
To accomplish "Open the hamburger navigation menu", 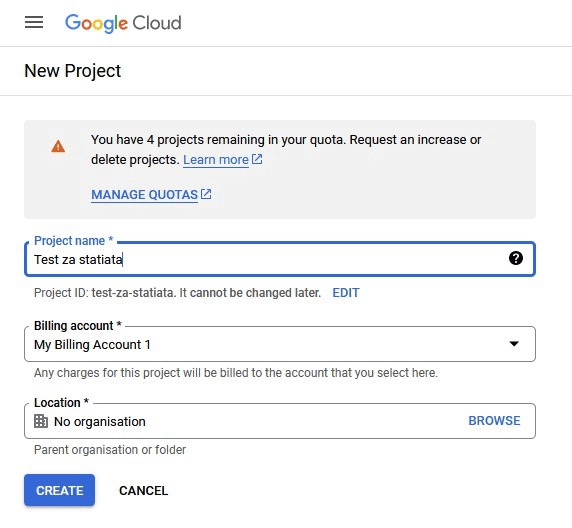I will [x=34, y=22].
